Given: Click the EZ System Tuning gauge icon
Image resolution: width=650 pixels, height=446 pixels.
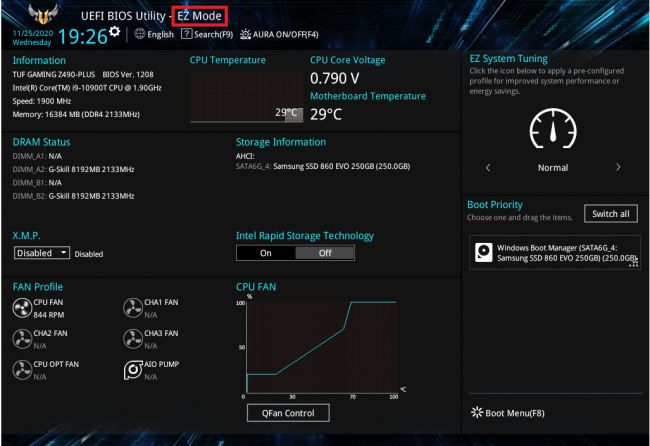Looking at the screenshot, I should (553, 128).
